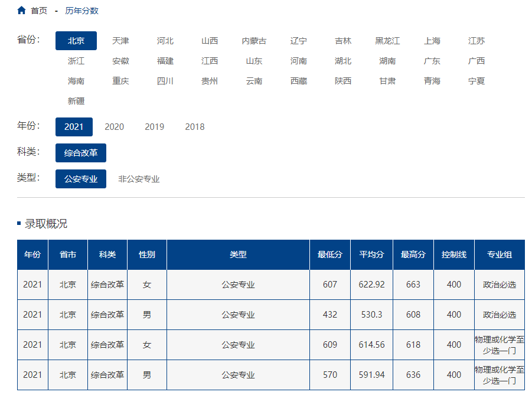The height and width of the screenshot is (405, 532).
Task: Click the 平均分 column header
Action: (371, 254)
